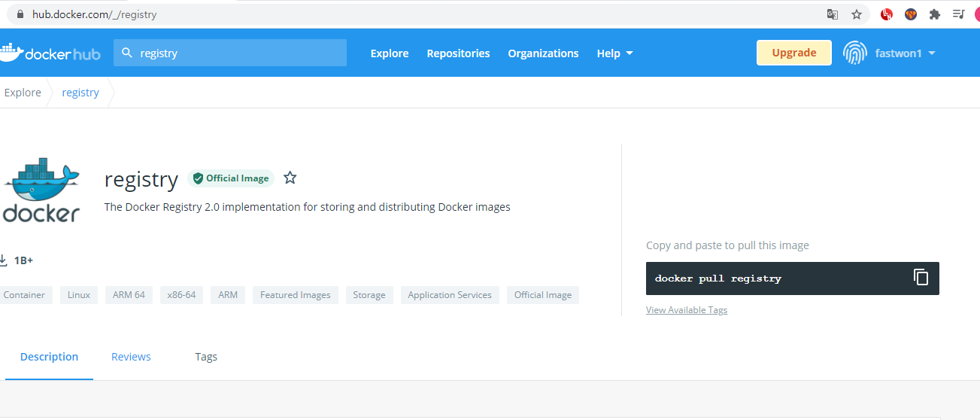This screenshot has width=980, height=420.
Task: Click the registry search input field
Action: tap(230, 53)
